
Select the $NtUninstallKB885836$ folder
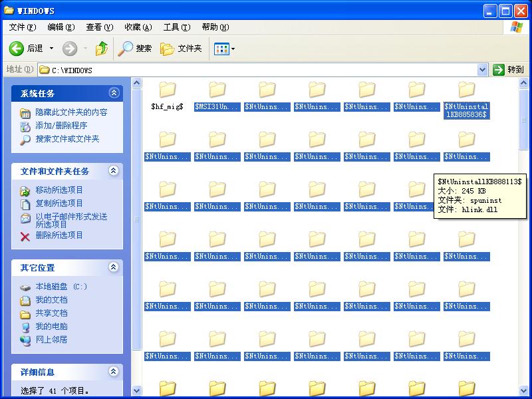click(467, 100)
